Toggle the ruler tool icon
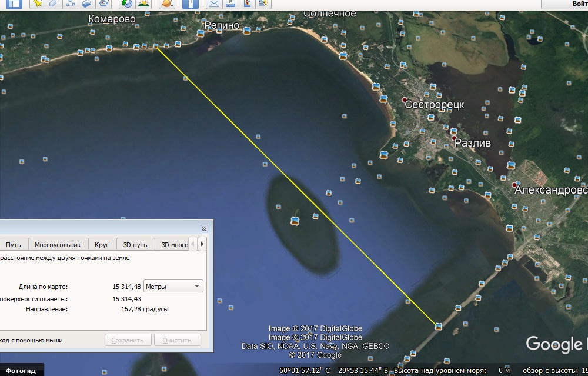Viewport: 588px width, 376px height. click(191, 4)
